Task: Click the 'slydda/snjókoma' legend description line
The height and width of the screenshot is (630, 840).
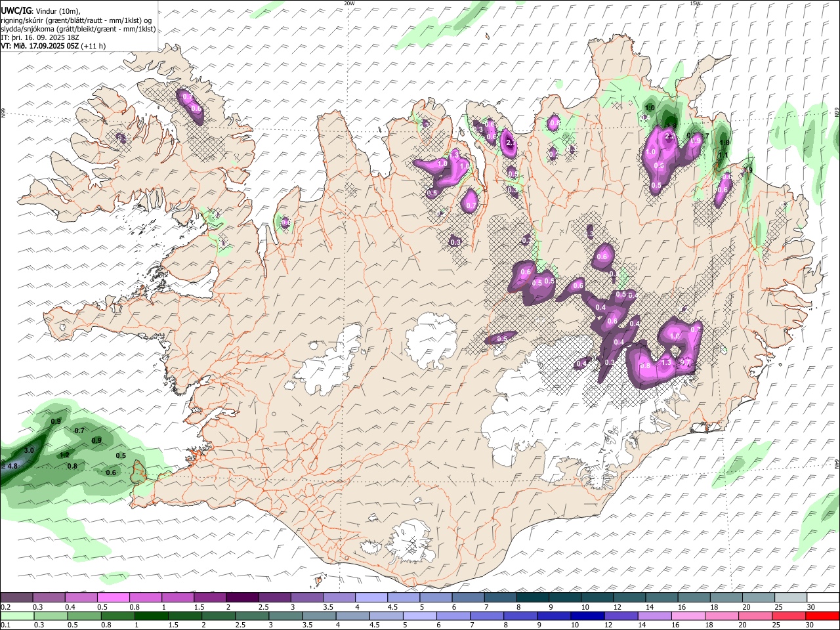Action: (x=78, y=29)
